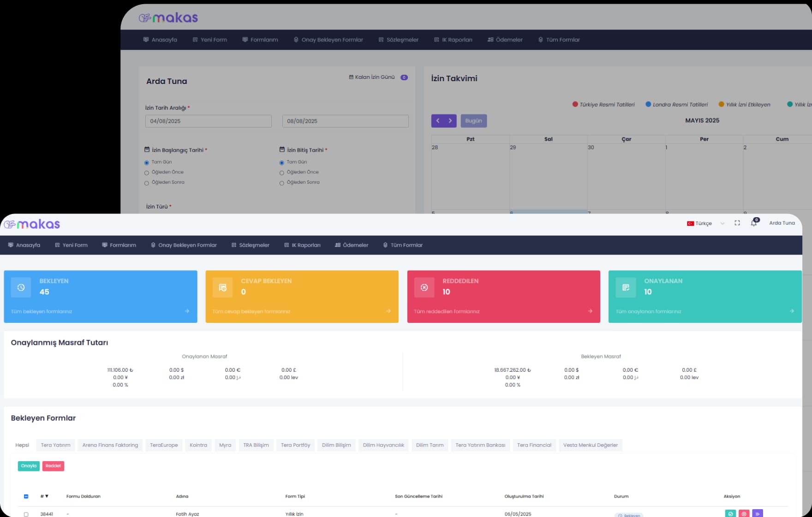
Task: Open the Arda Tuna user menu
Action: [782, 223]
